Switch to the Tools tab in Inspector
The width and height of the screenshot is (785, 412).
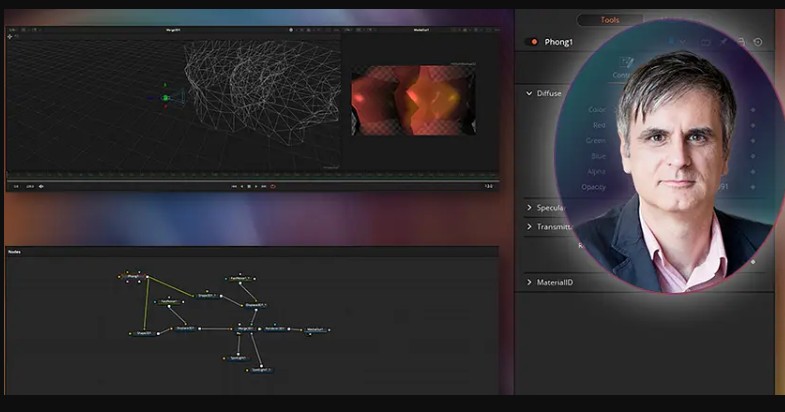click(609, 20)
